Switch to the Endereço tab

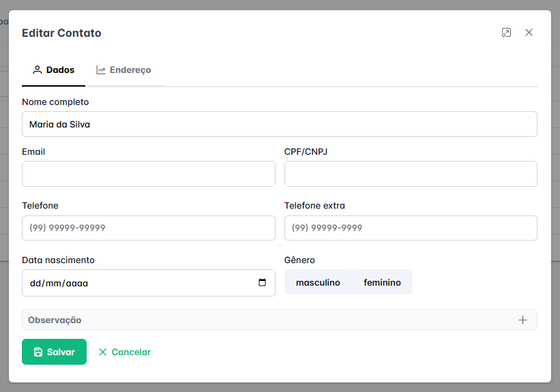[123, 70]
